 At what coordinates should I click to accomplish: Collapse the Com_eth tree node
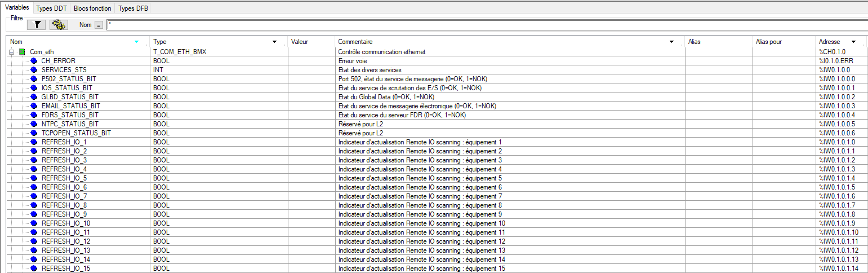(12, 52)
